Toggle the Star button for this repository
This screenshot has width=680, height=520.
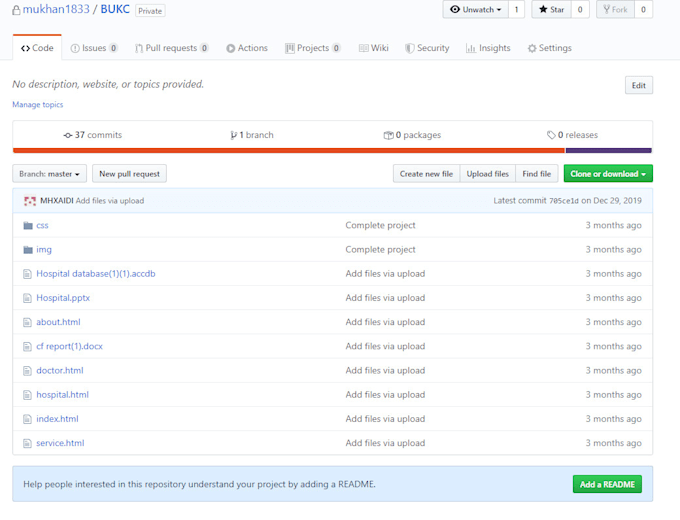click(551, 10)
